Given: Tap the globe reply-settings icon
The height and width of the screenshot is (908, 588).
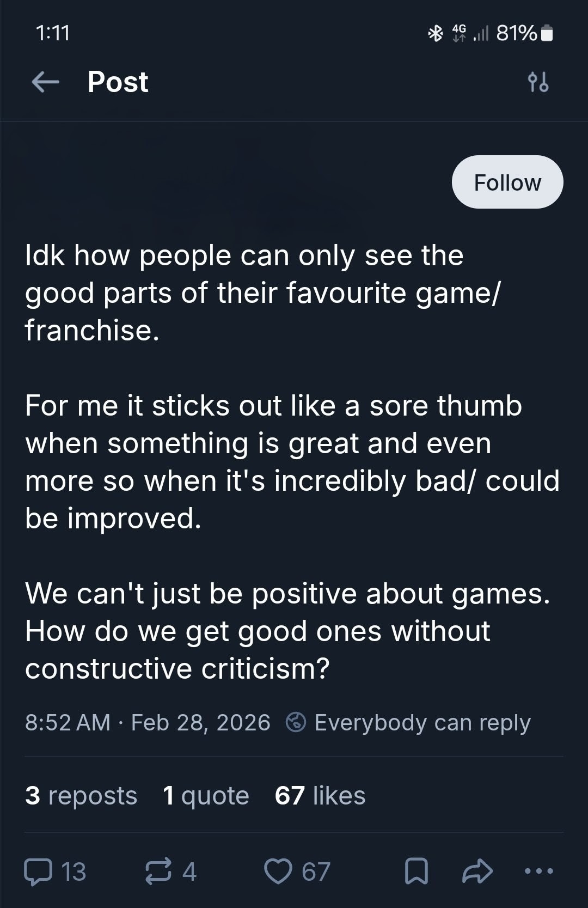Looking at the screenshot, I should (296, 723).
